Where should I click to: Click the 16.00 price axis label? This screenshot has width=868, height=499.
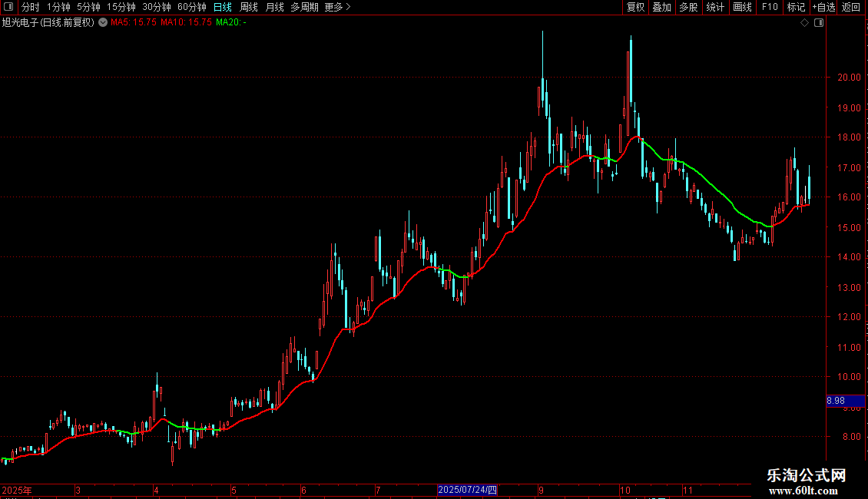pos(849,197)
